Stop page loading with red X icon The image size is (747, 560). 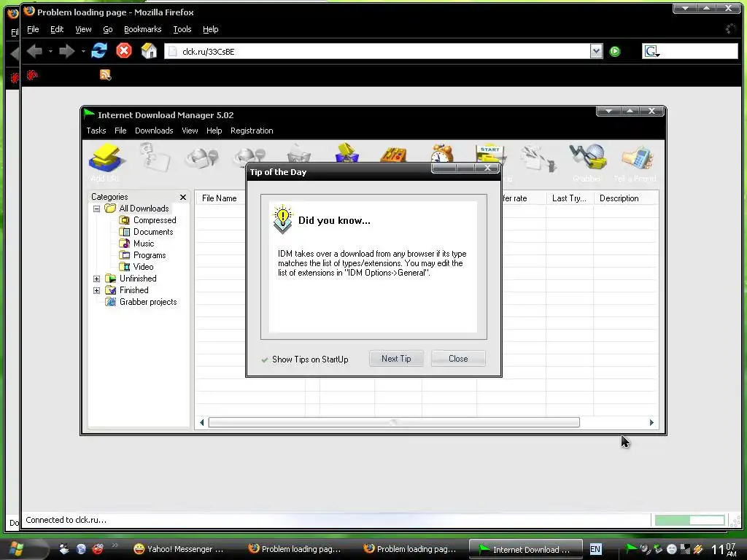pyautogui.click(x=124, y=50)
